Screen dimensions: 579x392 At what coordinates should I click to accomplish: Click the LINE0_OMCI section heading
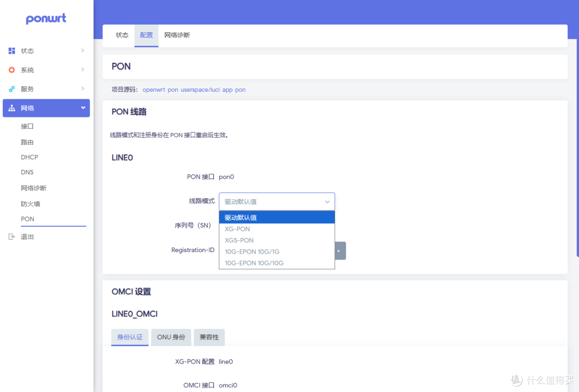135,314
